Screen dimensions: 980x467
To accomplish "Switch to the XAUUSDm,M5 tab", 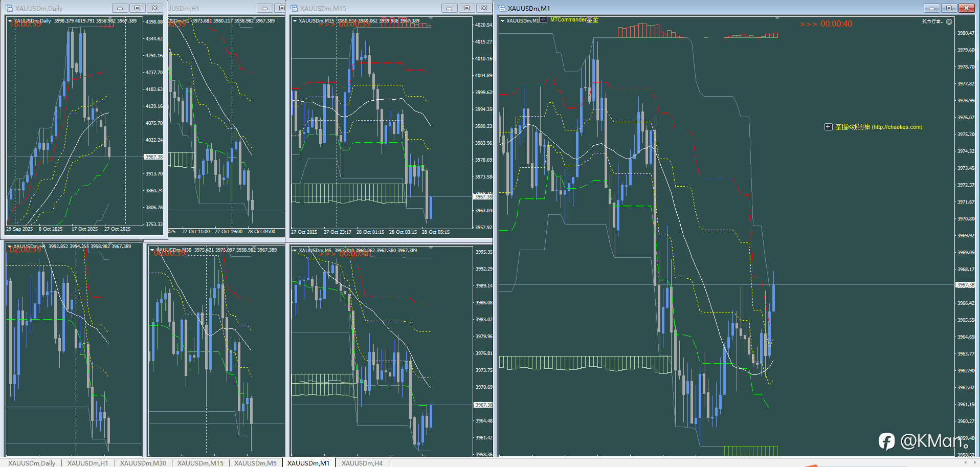I will coord(255,463).
